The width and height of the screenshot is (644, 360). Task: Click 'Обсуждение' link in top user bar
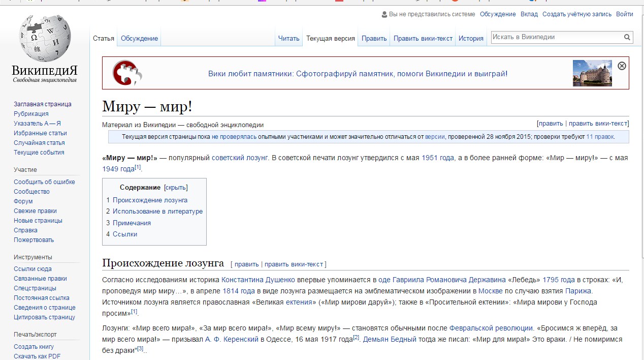pos(498,15)
